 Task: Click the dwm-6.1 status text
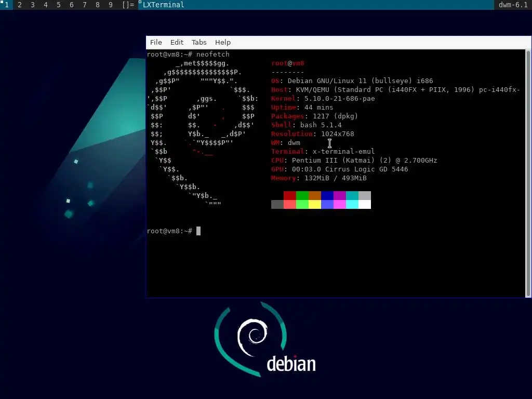pyautogui.click(x=513, y=5)
